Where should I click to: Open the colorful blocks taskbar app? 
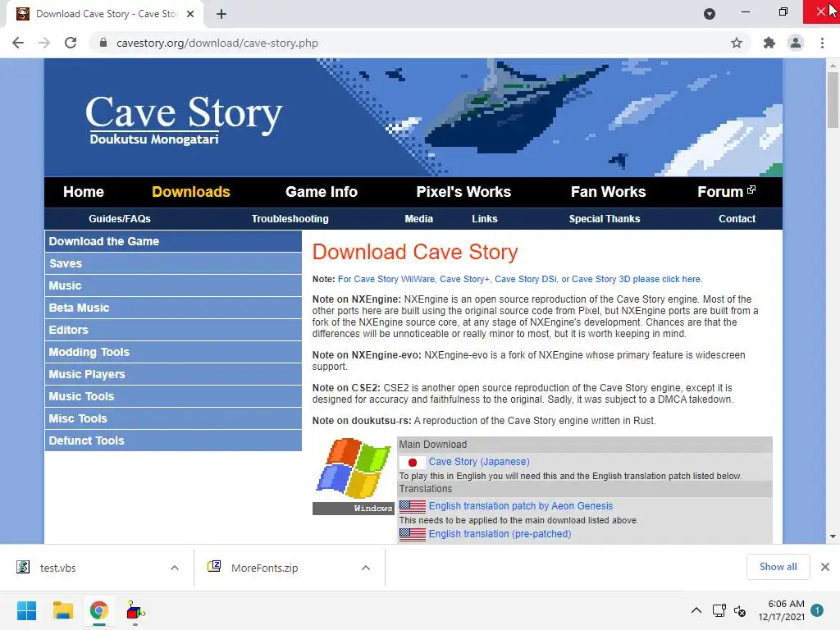point(135,610)
